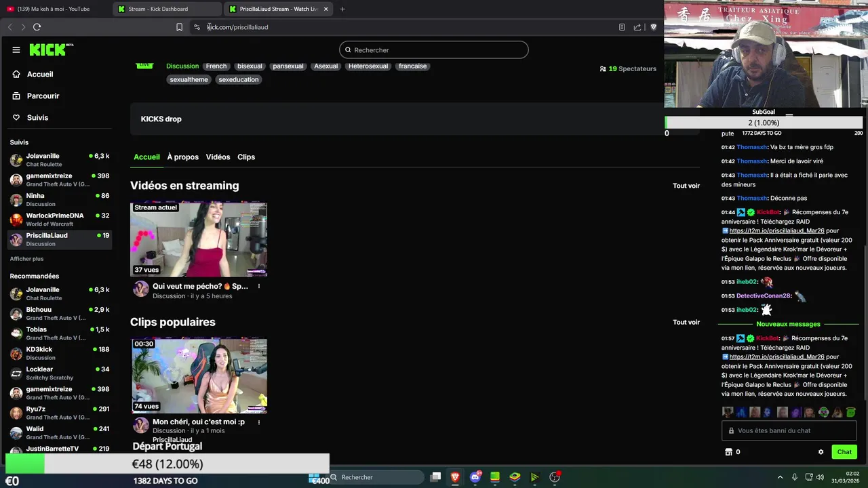Open Ryu7z recommended channel
868x488 pixels.
coord(60,413)
